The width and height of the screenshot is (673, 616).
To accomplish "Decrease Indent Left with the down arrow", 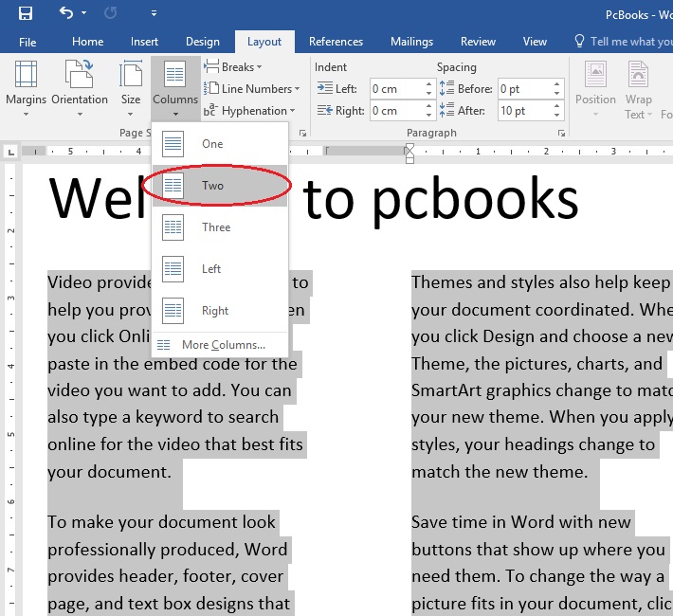I will (428, 94).
